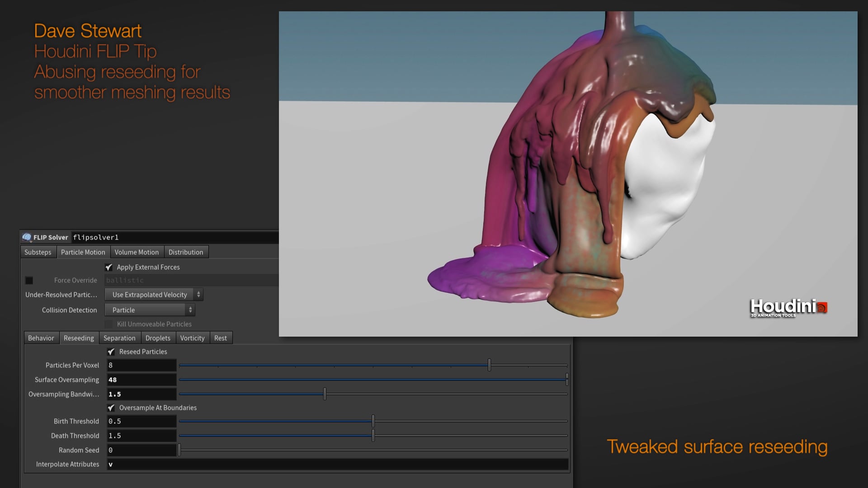Click the Birth Threshold value field
Image resolution: width=868 pixels, height=488 pixels.
142,422
